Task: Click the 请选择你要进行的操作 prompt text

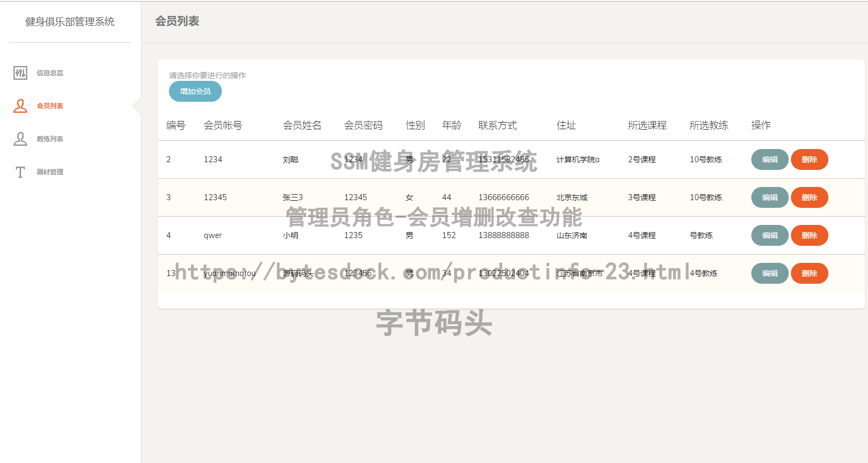Action: (208, 75)
